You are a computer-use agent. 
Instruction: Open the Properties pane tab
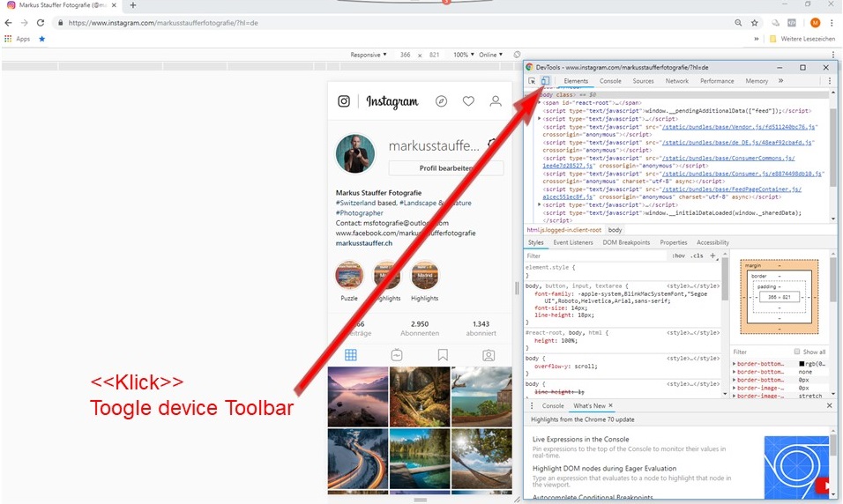[x=673, y=242]
